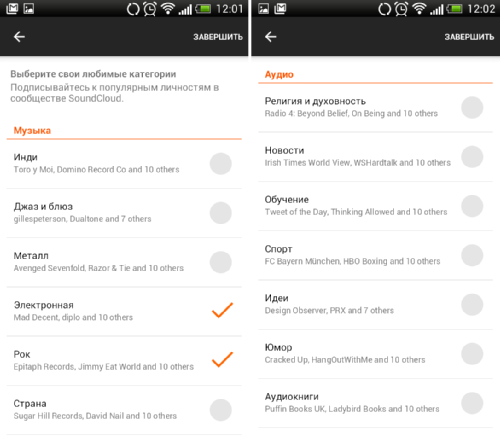Select the Аудиокниги list row
The image size is (500, 441).
(x=375, y=403)
